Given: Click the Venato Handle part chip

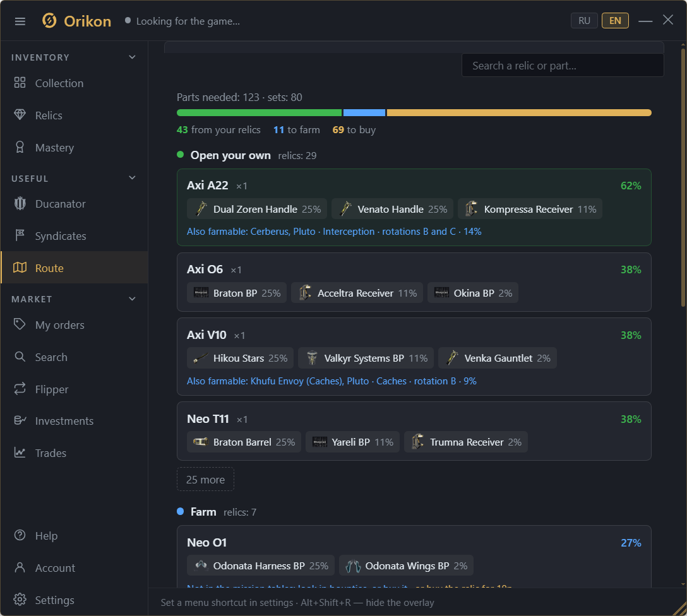Looking at the screenshot, I should click(392, 209).
